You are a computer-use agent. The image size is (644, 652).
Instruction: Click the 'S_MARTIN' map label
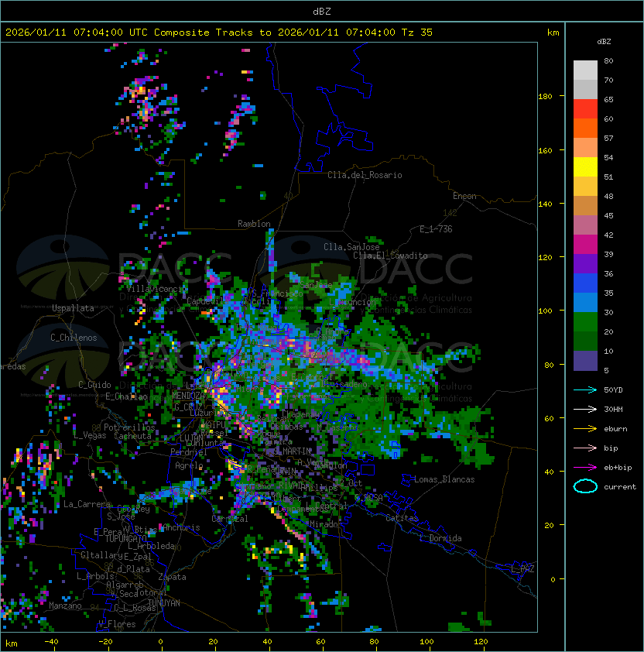coord(293,451)
